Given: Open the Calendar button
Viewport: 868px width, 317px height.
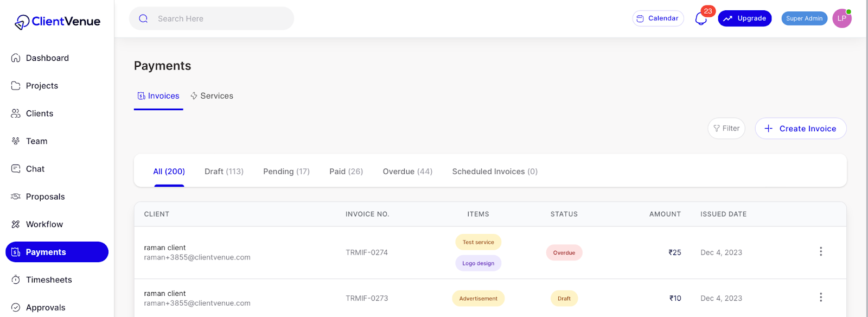Looking at the screenshot, I should coord(658,18).
